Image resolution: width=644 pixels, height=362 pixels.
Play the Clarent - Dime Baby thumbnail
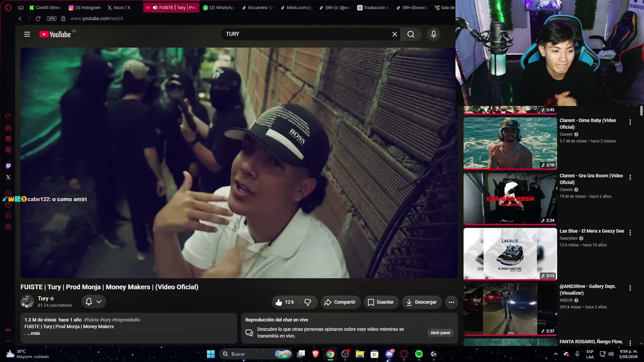(510, 143)
